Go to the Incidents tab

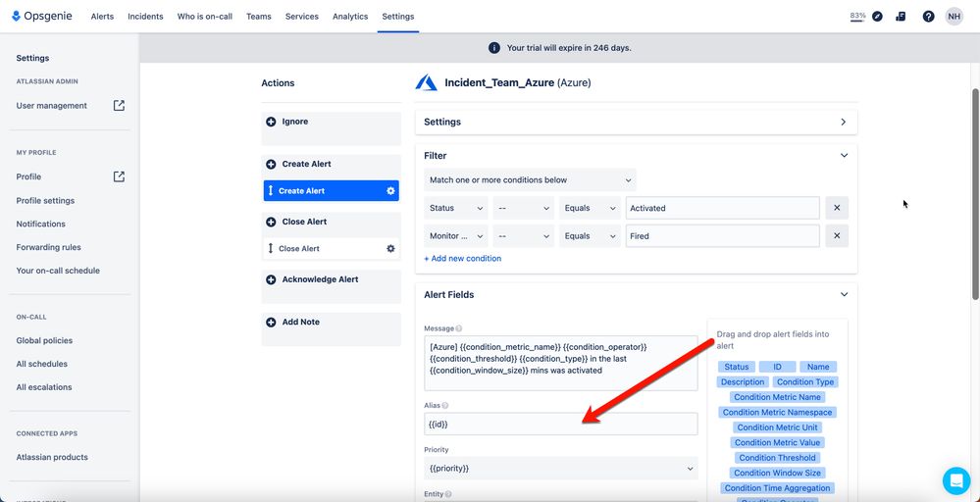point(145,17)
